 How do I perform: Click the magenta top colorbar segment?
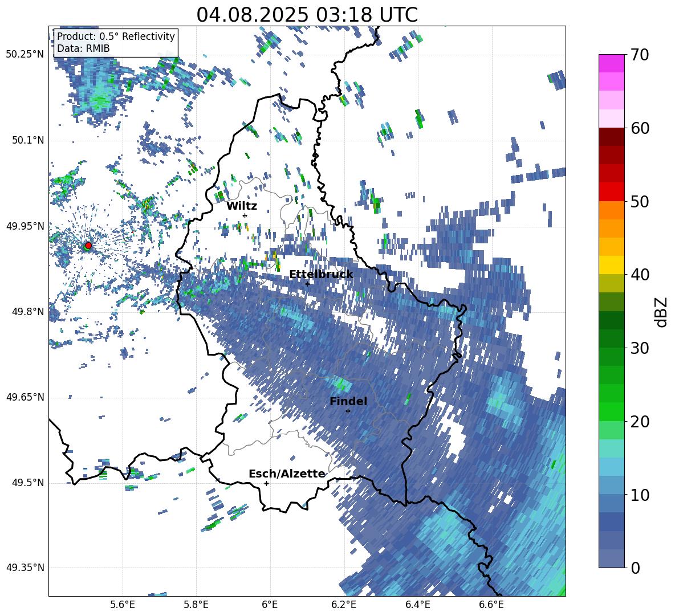click(611, 63)
